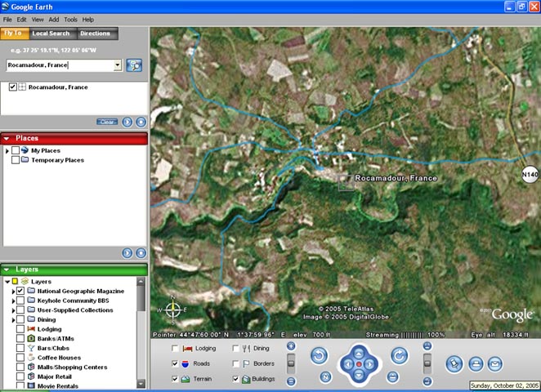Disable the Roads checkbox in bottom panel
This screenshot has width=541, height=392.
click(175, 363)
